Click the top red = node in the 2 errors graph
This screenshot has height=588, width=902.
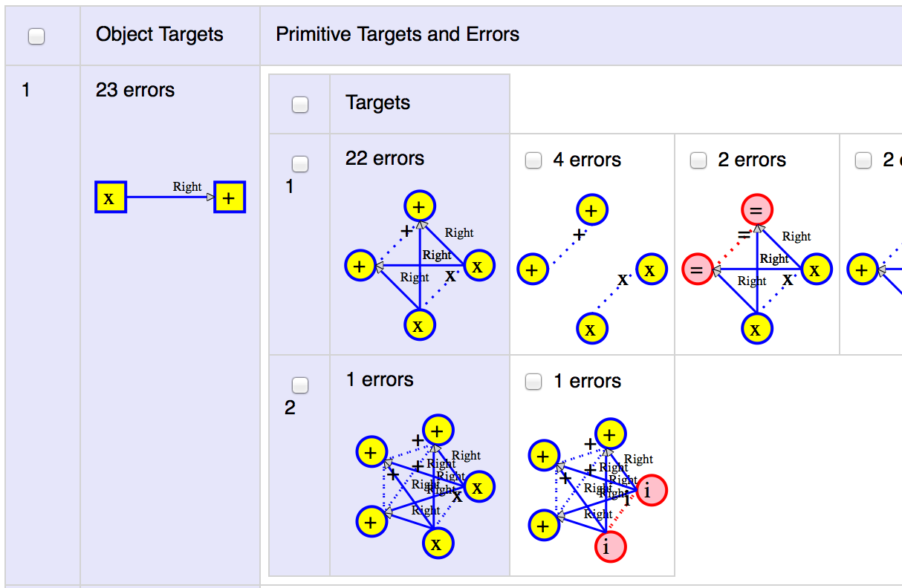pos(756,210)
